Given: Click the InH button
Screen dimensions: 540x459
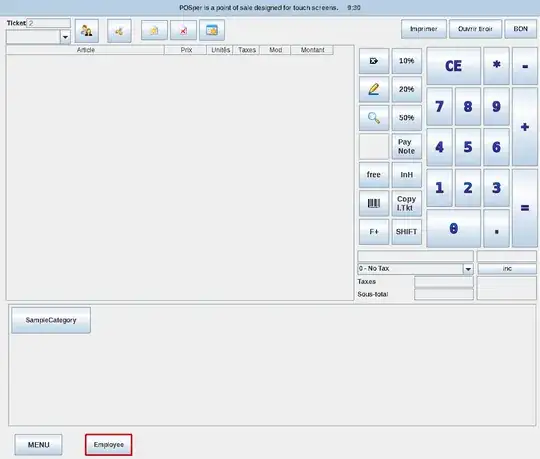Looking at the screenshot, I should point(407,175).
